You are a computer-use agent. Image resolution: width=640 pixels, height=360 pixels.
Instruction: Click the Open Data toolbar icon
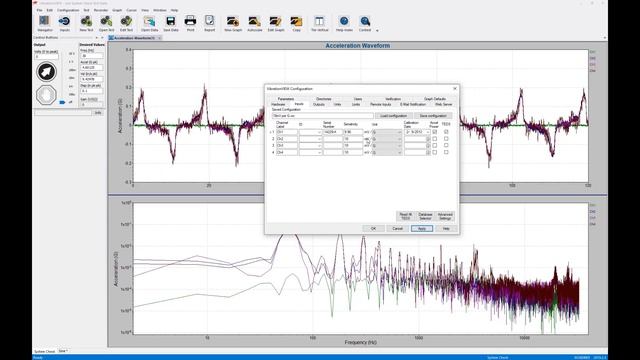pyautogui.click(x=149, y=24)
